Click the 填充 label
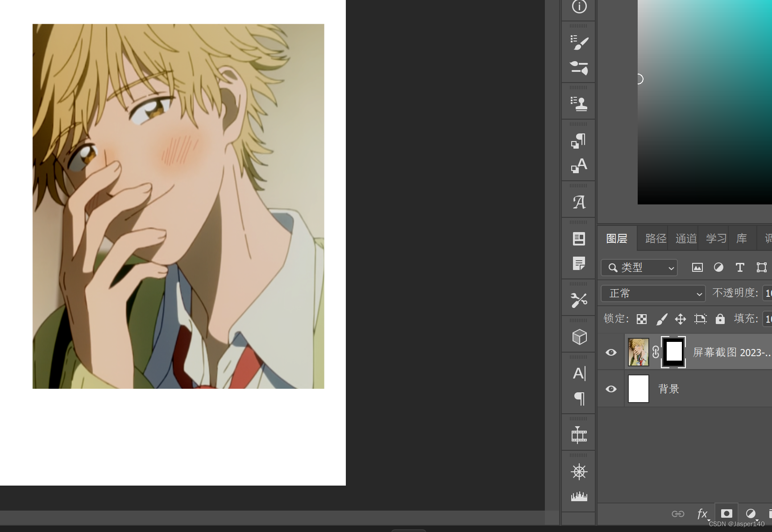Image resolution: width=772 pixels, height=532 pixels. (x=746, y=319)
